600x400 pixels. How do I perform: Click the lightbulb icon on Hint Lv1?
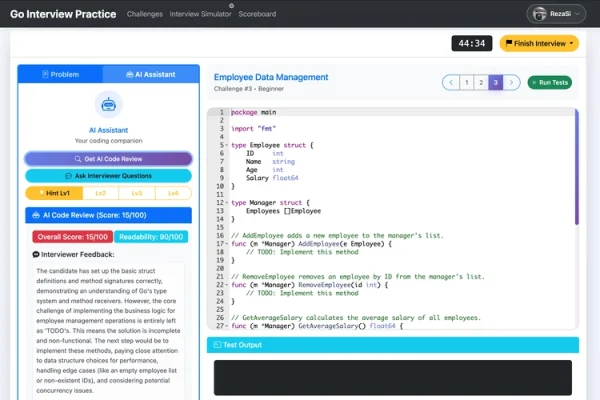41,193
